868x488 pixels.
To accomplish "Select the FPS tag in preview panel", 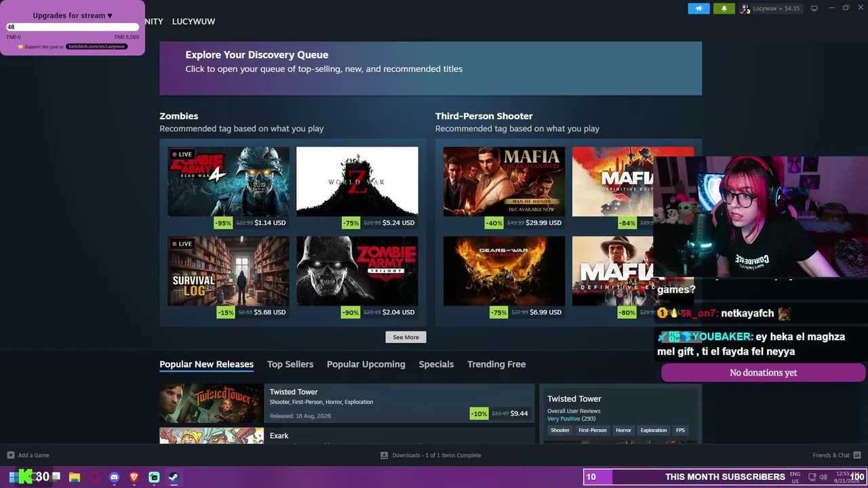I will click(680, 430).
